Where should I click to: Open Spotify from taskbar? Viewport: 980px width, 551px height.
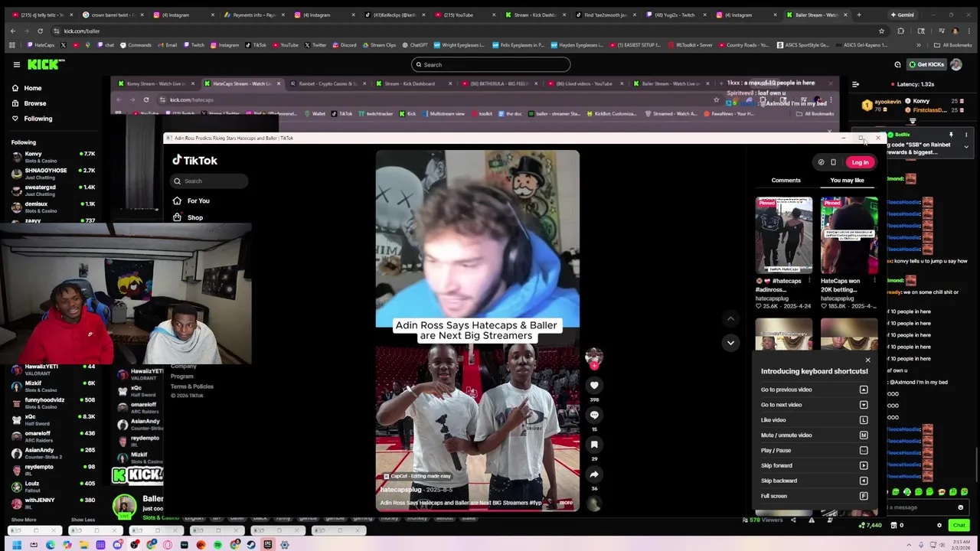(217, 545)
